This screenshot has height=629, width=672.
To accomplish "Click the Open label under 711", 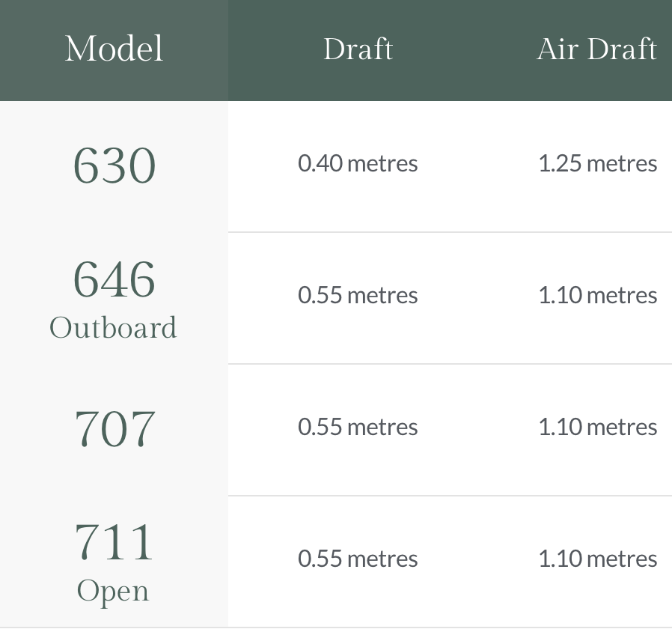I will [114, 592].
